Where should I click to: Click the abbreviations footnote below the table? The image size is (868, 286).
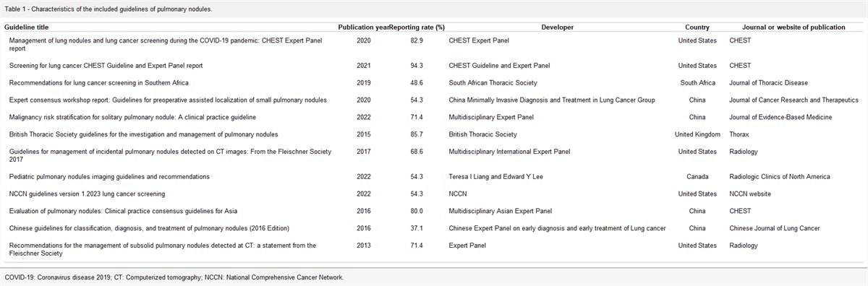click(174, 277)
